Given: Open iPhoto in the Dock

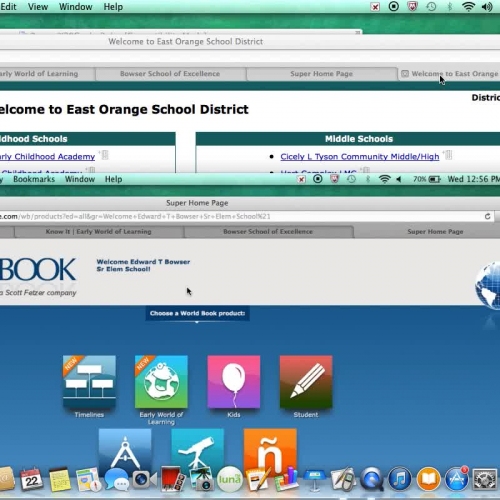Looking at the screenshot, I should pyautogui.click(x=201, y=479).
